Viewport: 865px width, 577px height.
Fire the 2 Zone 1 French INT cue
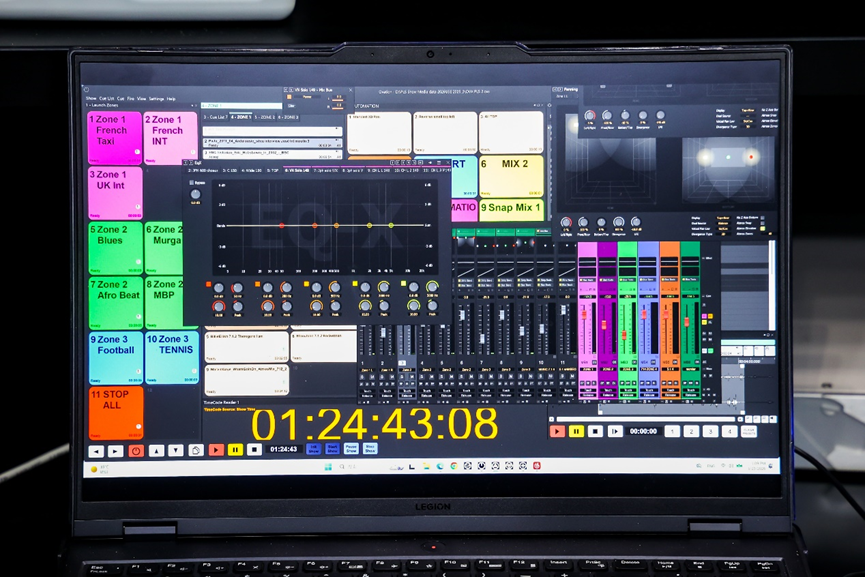pos(170,138)
